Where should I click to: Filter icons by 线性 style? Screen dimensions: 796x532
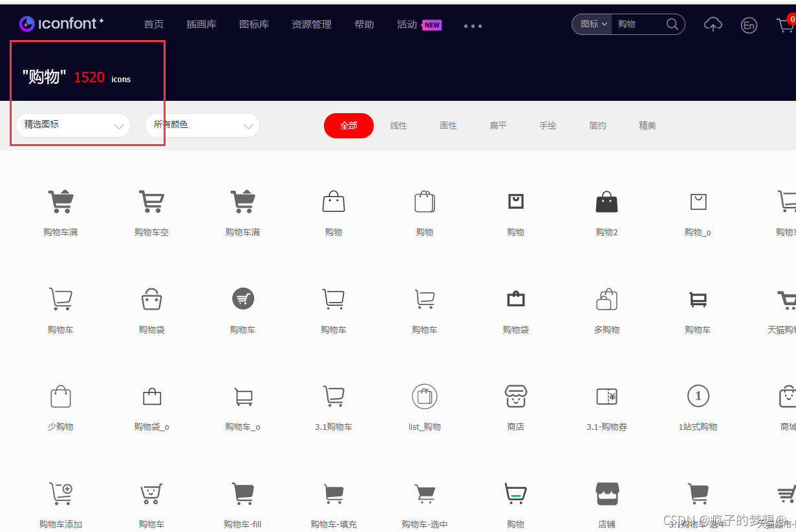click(x=399, y=125)
